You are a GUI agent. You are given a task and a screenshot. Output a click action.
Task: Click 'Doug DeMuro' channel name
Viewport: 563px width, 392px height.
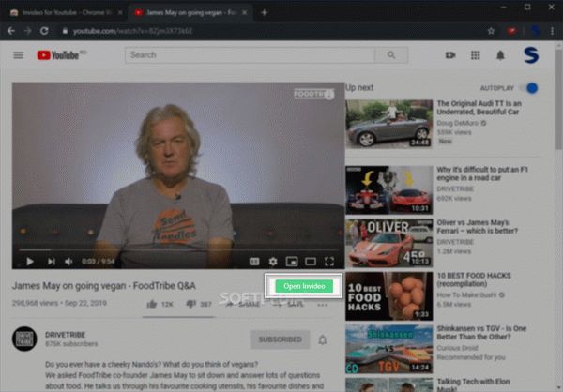pos(458,123)
